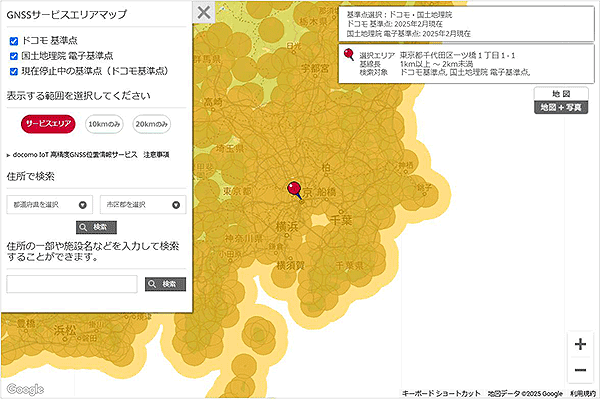Screen dimensions: 600x399
Task: Zoom in using the map plus button
Action: (580, 344)
